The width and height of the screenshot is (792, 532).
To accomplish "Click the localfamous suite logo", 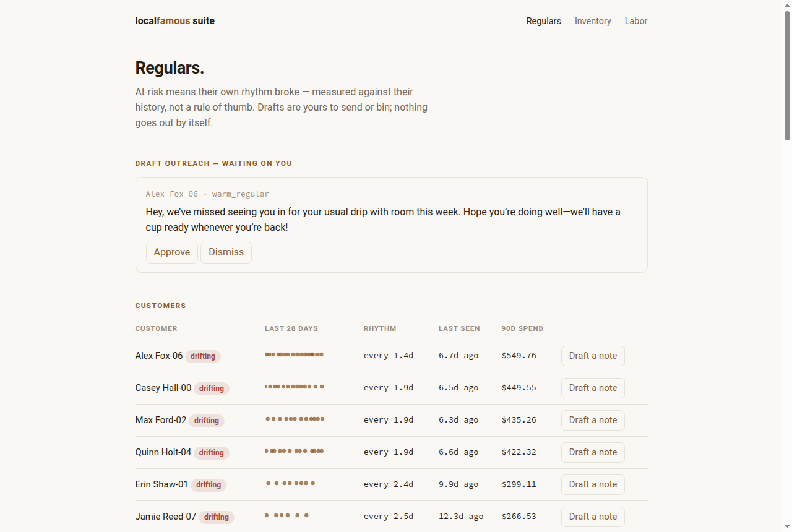I will pos(175,20).
